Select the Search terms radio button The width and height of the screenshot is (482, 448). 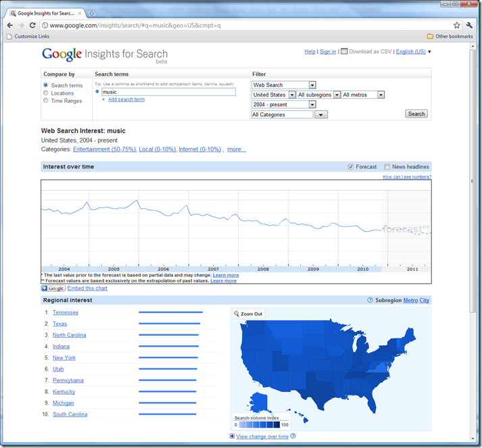coord(45,85)
